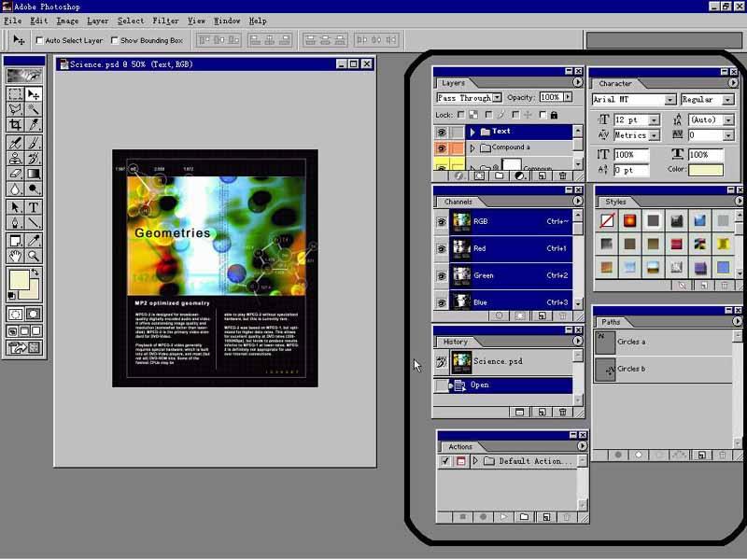Screen dimensions: 747x560
Task: Select the Crop tool
Action: [15, 124]
